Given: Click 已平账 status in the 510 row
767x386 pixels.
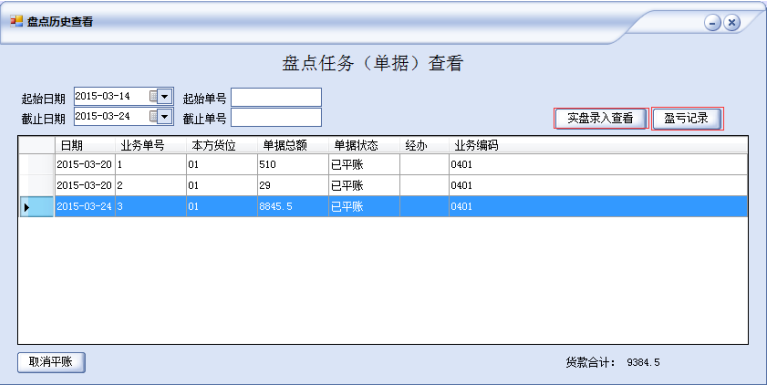Looking at the screenshot, I should (x=364, y=164).
